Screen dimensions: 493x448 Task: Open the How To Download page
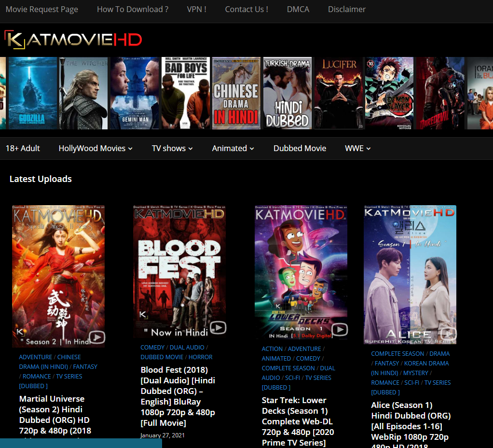(133, 10)
